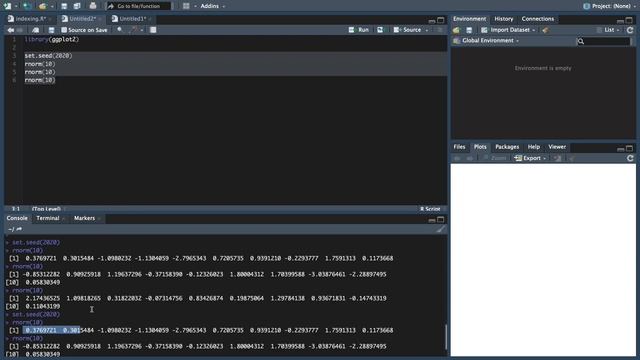Open recent files dropdown beside Open icon
The image size is (640, 360).
tap(52, 7)
